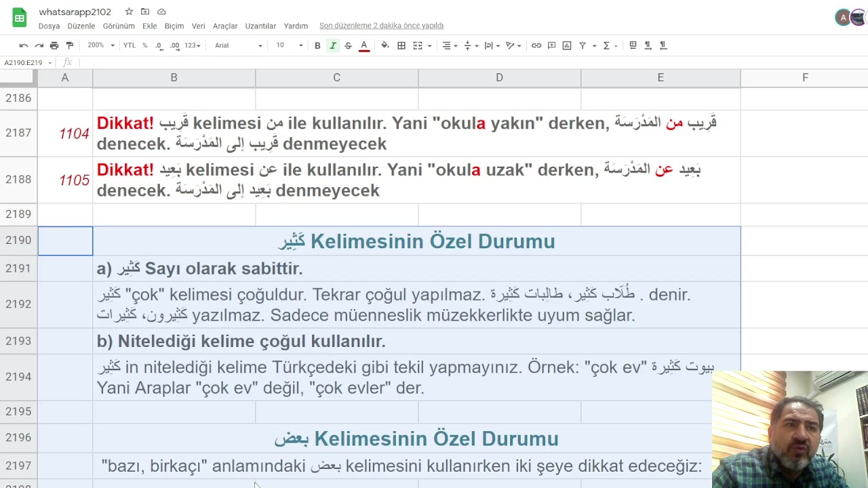Set left-to-right text direction
Screen dimensions: 868x488
[x=648, y=45]
